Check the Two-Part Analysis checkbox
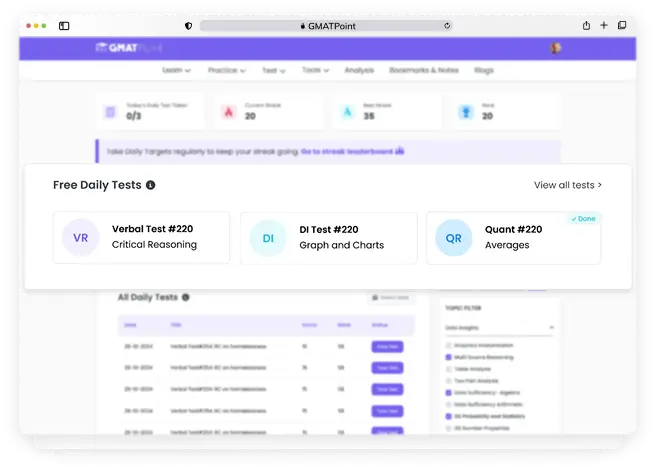The width and height of the screenshot is (656, 465). [x=448, y=380]
